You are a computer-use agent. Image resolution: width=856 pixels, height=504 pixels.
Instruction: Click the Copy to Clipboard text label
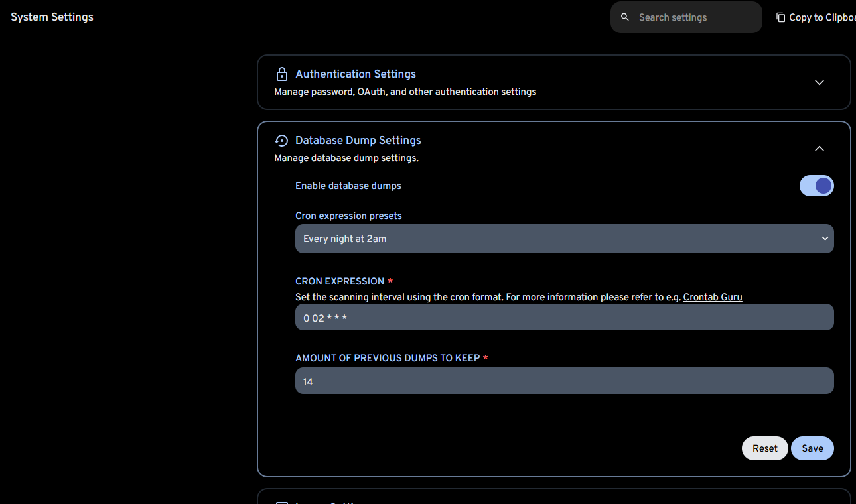821,17
